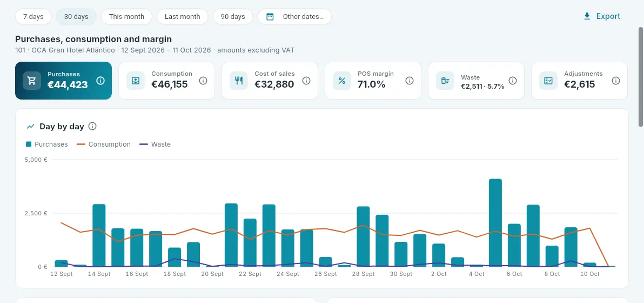
Task: Open the POS margin card
Action: click(373, 81)
